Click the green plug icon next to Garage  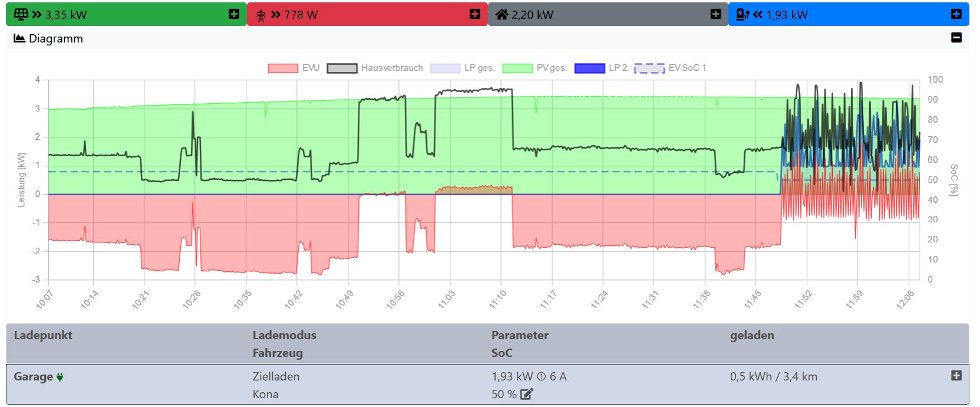point(60,377)
